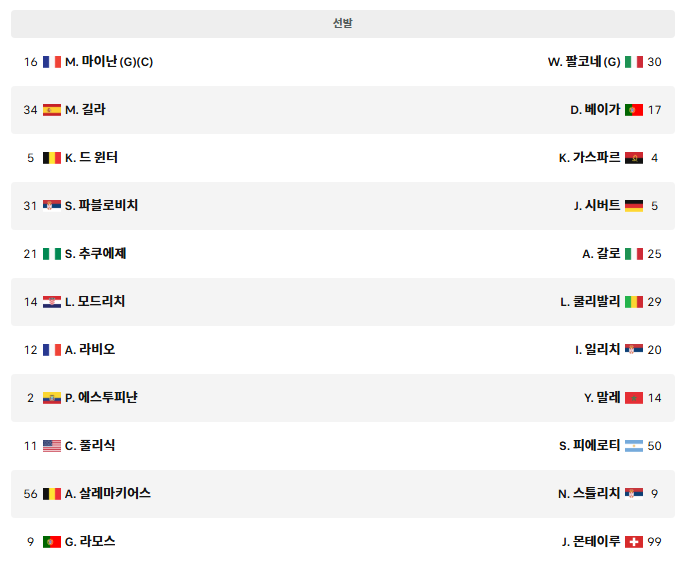
Task: Click the Croatian flag next to L. 모드리치
Action: pyautogui.click(x=52, y=302)
